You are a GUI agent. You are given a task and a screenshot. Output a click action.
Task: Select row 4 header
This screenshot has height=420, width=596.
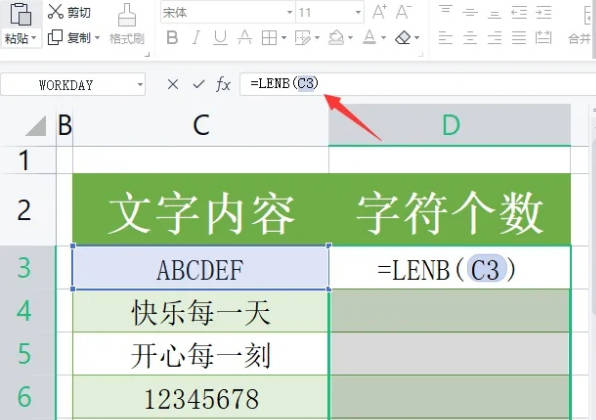click(27, 311)
